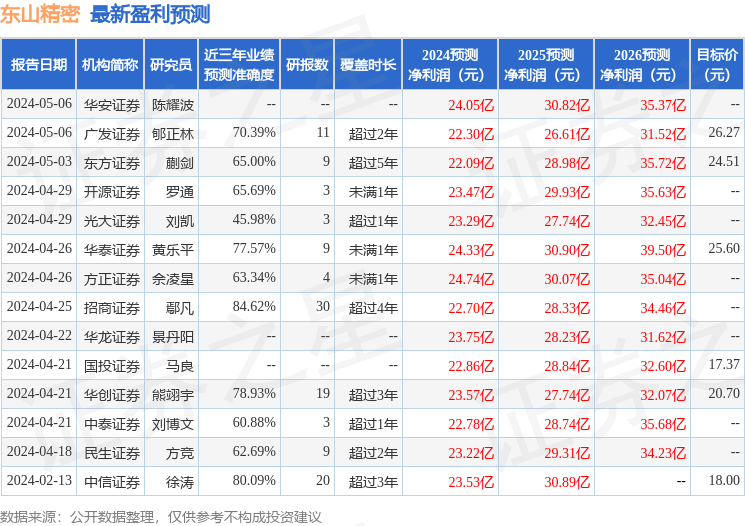Click target price 18.00
Screen dimensions: 745x526
point(724,480)
